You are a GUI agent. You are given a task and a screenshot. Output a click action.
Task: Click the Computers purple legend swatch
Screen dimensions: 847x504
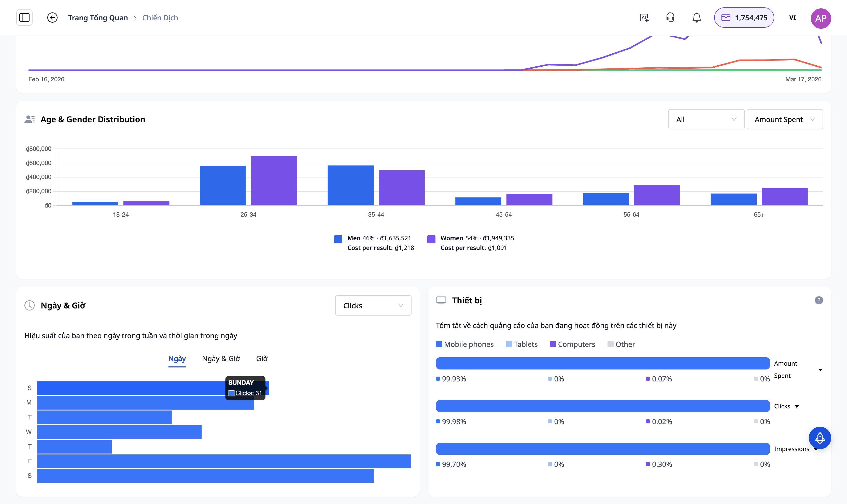(x=553, y=344)
